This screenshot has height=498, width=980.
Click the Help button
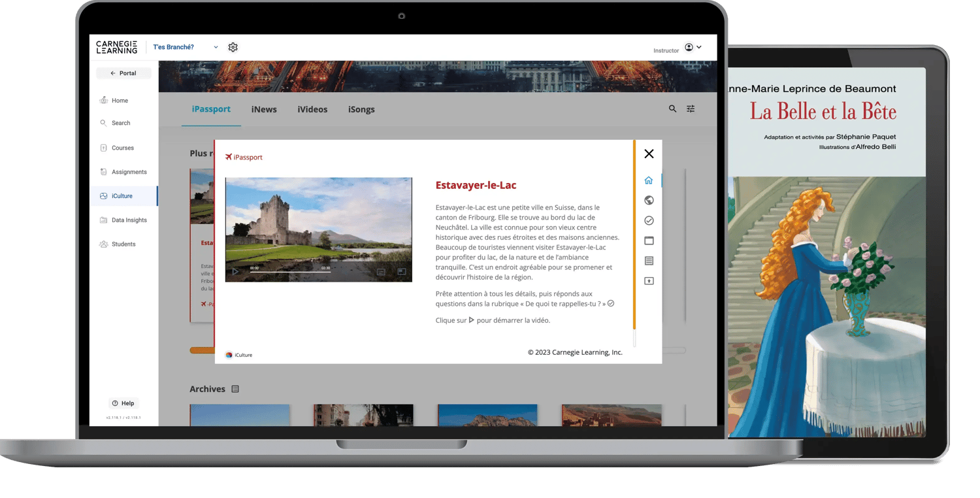(x=123, y=403)
